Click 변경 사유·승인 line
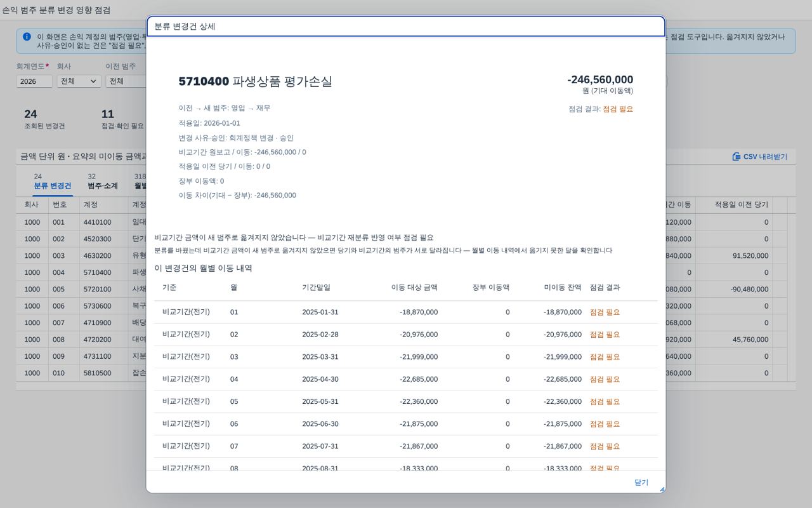Screen dimensions: 812x508 point(236,138)
